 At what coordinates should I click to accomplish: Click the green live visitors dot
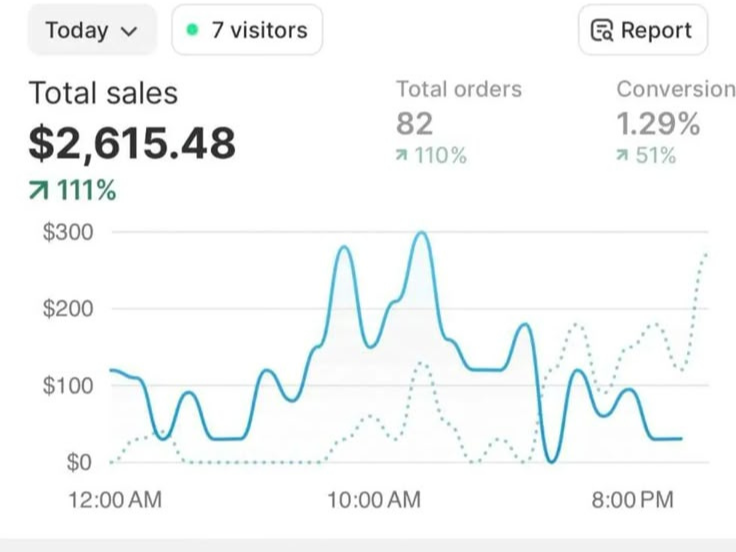coord(192,30)
